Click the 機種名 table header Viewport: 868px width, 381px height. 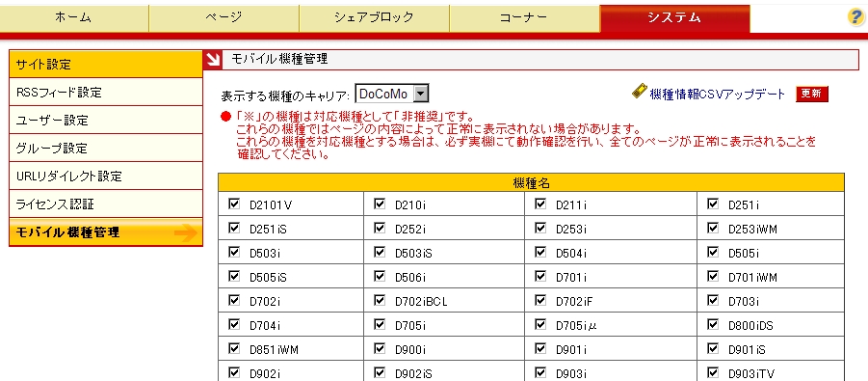(x=532, y=183)
